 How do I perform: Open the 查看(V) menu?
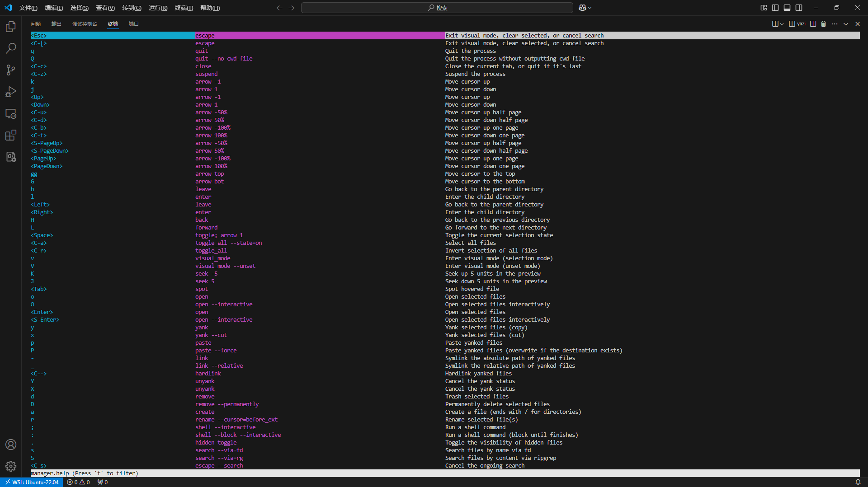tap(105, 8)
